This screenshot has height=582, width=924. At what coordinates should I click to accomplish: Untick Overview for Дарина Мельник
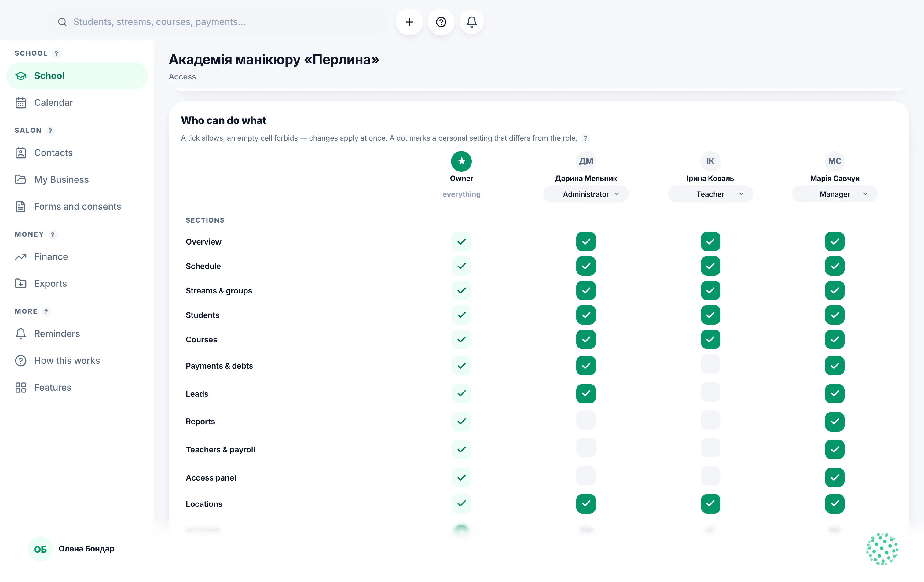tap(585, 241)
